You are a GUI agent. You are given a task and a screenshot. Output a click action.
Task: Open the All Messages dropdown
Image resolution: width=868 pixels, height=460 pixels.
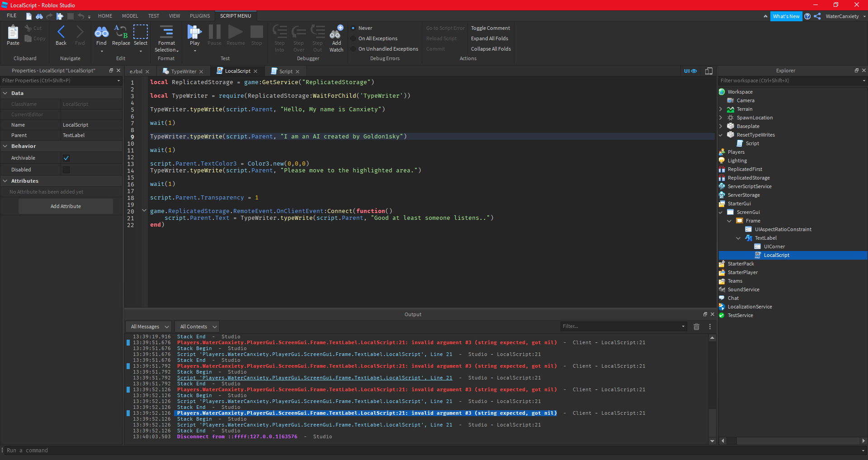click(149, 327)
